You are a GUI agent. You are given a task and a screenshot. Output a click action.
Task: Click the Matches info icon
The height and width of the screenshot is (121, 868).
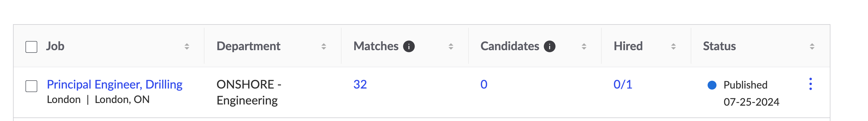tap(409, 46)
